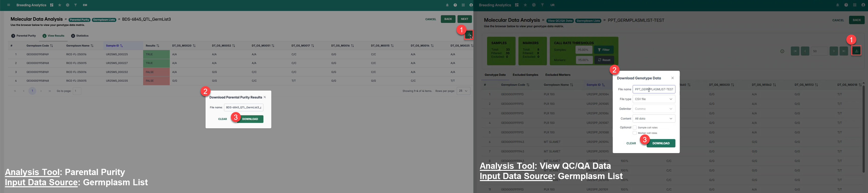
Task: Sort the DT_OS_M0052 marker column
Action: tap(234, 46)
